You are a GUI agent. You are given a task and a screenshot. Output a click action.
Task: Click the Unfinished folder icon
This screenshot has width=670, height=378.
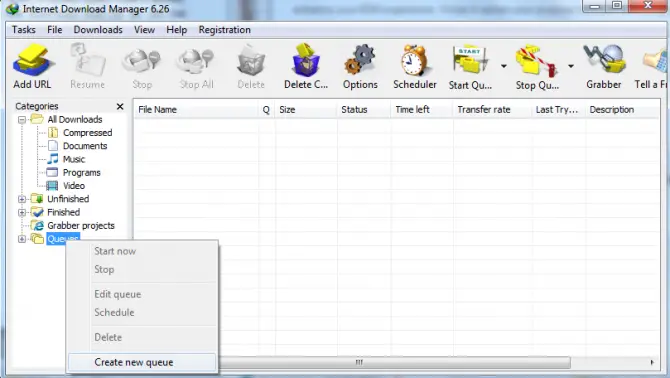37,199
